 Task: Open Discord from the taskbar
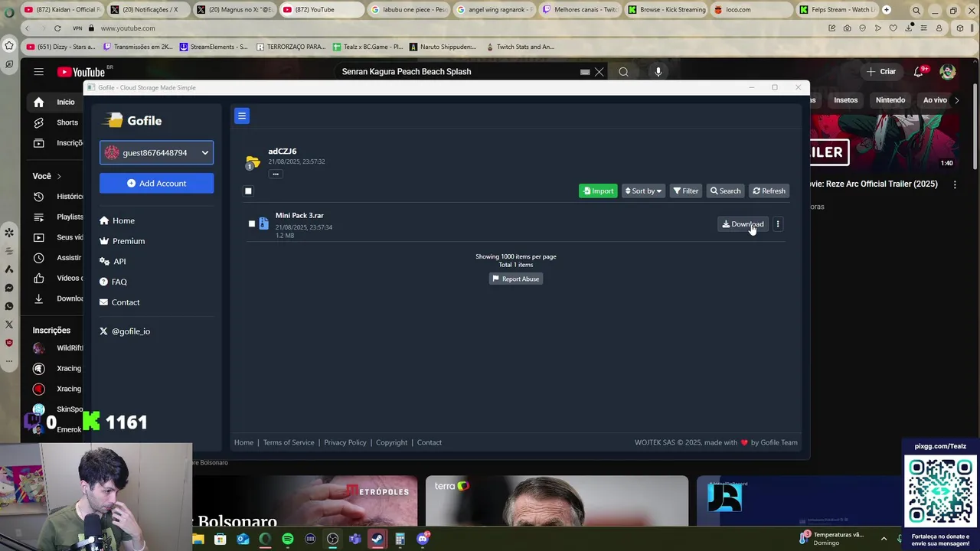(x=423, y=539)
